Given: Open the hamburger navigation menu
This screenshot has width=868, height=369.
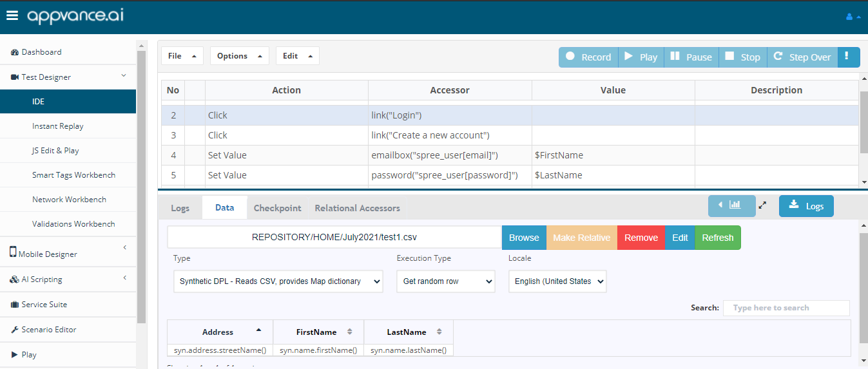Looking at the screenshot, I should (12, 16).
